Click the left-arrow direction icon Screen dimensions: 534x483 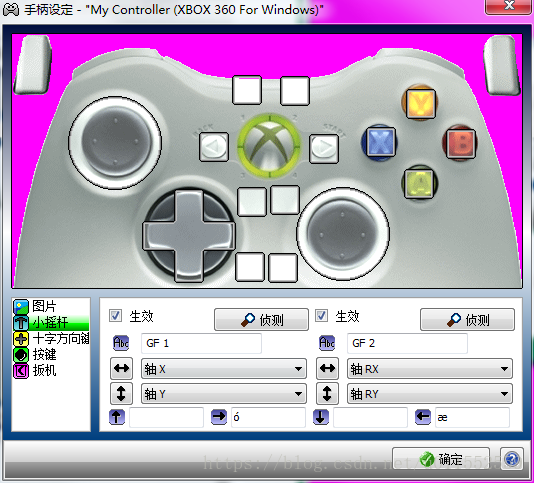point(423,417)
